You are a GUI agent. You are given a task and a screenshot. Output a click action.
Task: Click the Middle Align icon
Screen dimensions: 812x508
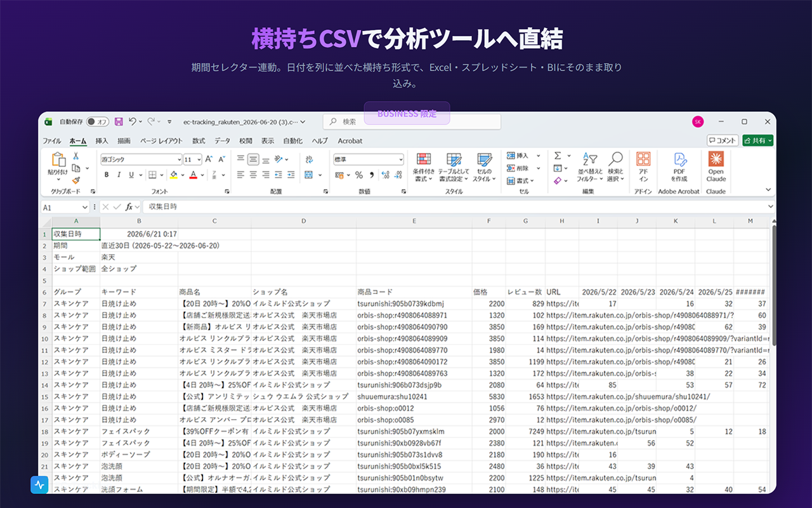tap(253, 159)
